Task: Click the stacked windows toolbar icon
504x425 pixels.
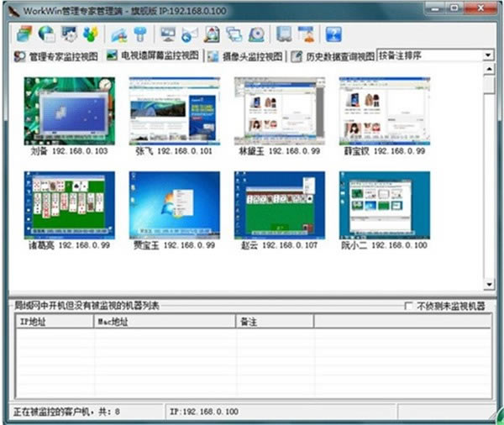Action: click(x=24, y=34)
